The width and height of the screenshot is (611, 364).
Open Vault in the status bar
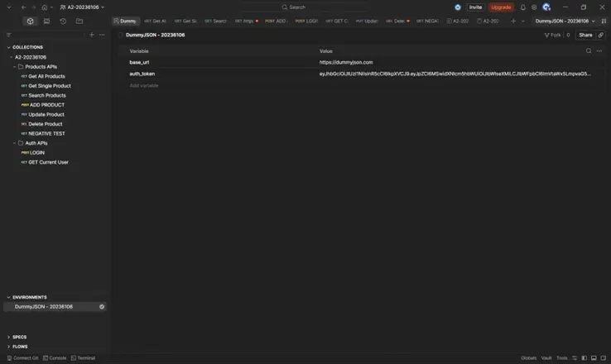pos(546,357)
